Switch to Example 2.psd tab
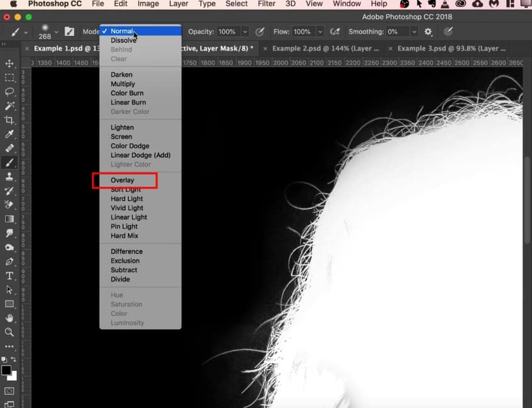Viewport: 532px width, 408px height. 325,48
